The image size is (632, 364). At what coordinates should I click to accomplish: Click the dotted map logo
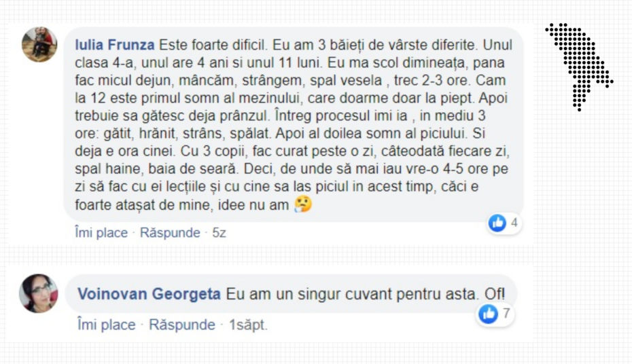click(579, 67)
